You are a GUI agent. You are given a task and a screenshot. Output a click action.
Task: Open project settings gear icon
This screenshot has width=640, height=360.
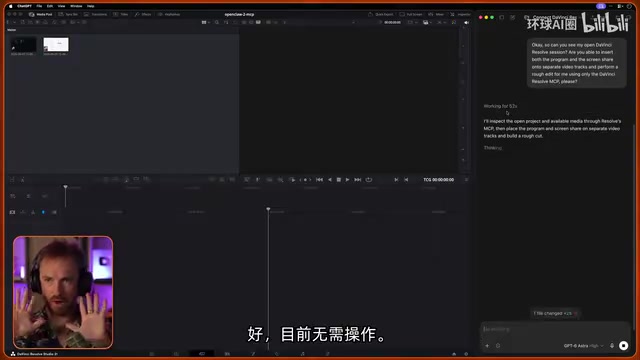pos(466,354)
